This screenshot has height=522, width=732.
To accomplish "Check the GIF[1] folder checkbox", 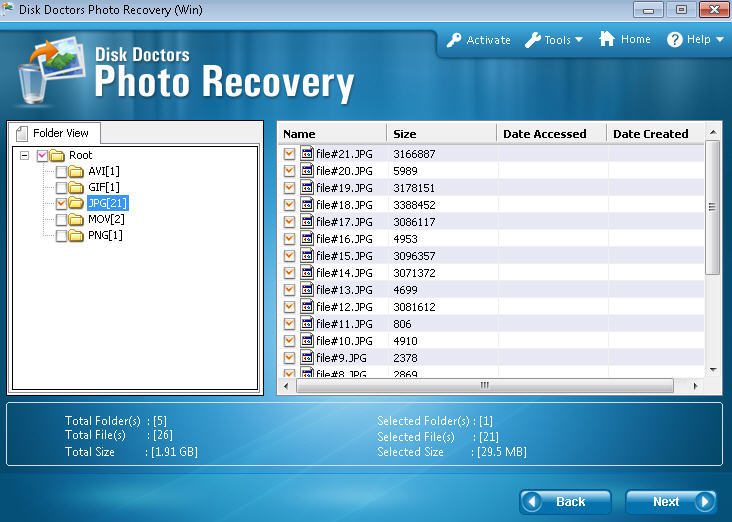I will (61, 188).
